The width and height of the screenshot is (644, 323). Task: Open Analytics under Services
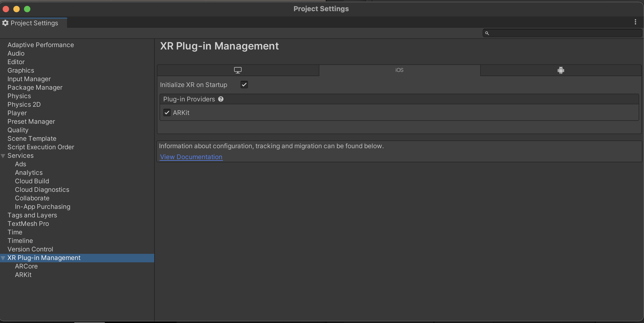coord(29,173)
